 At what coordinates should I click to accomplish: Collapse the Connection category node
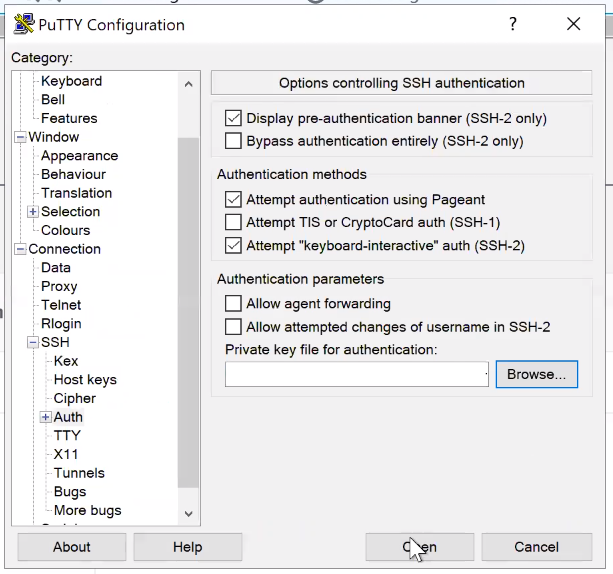[20, 249]
